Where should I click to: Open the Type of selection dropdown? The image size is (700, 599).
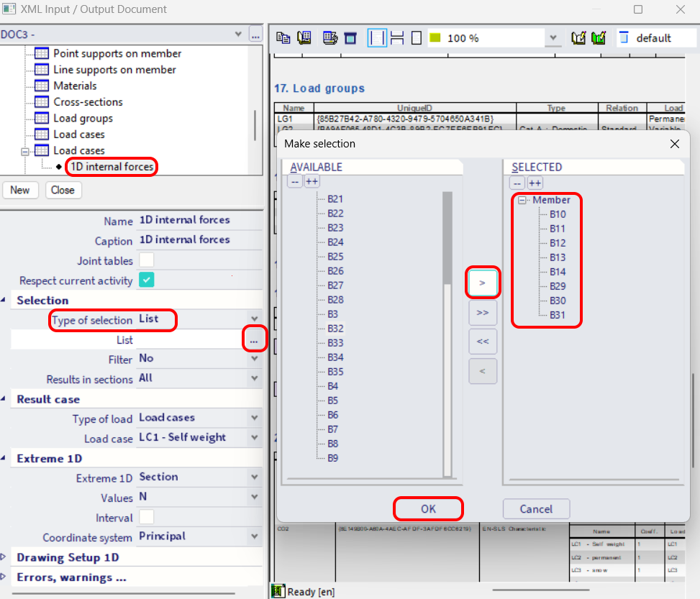pyautogui.click(x=254, y=319)
